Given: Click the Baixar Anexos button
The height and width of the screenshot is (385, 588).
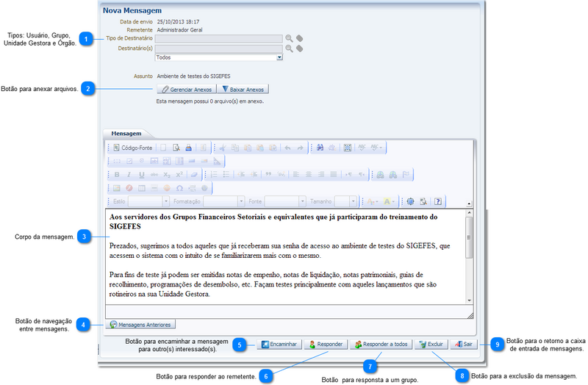Looking at the screenshot, I should tap(243, 90).
